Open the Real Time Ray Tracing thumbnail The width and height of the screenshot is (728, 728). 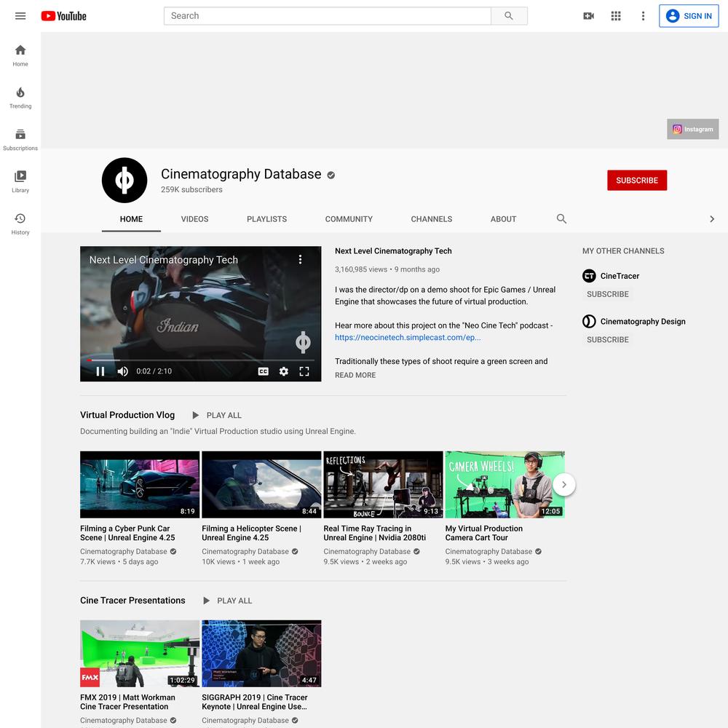coord(383,485)
